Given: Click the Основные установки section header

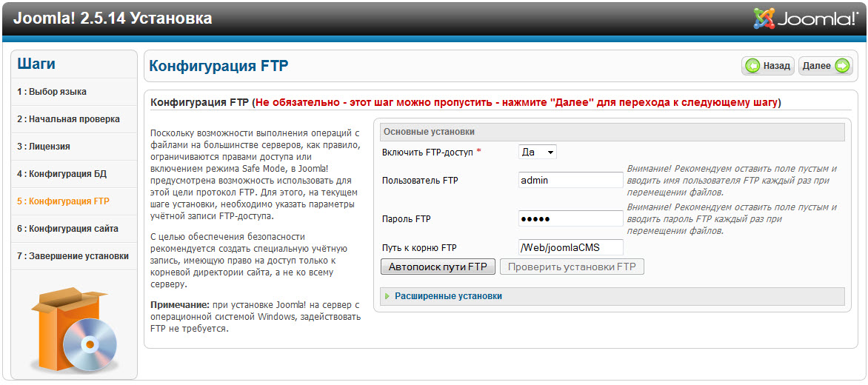Looking at the screenshot, I should (x=612, y=133).
